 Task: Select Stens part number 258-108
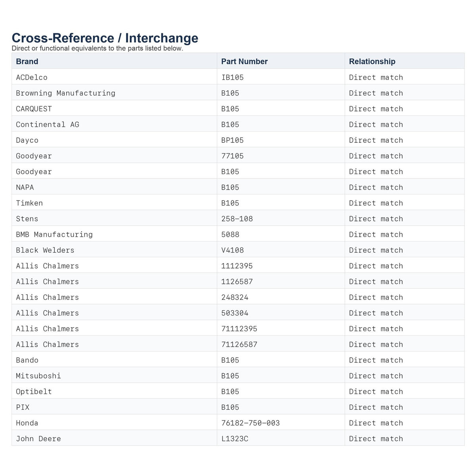237,219
